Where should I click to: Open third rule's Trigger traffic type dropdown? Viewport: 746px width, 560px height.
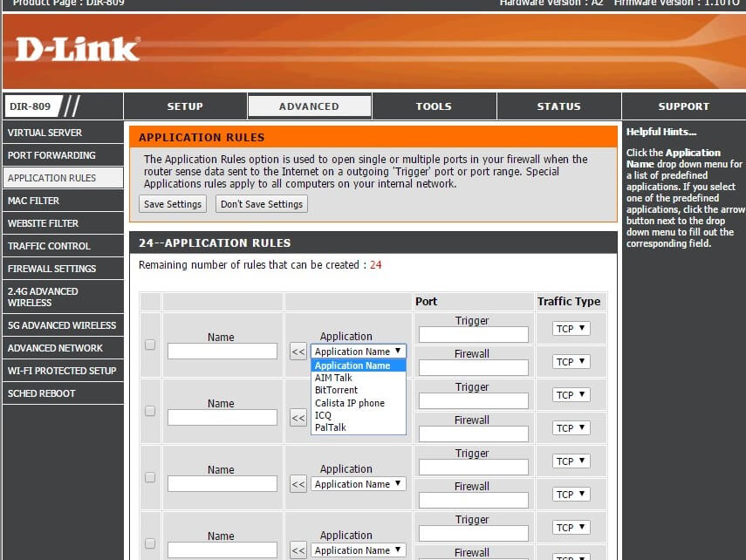pos(571,461)
